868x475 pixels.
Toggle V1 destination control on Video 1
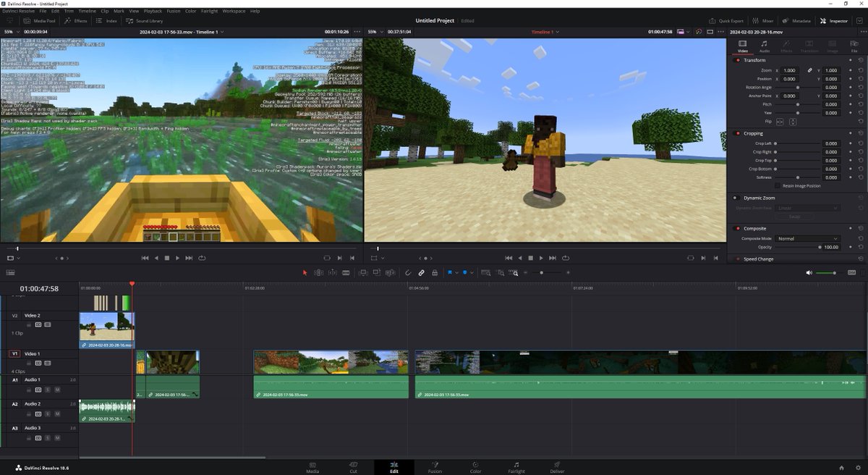click(x=14, y=353)
